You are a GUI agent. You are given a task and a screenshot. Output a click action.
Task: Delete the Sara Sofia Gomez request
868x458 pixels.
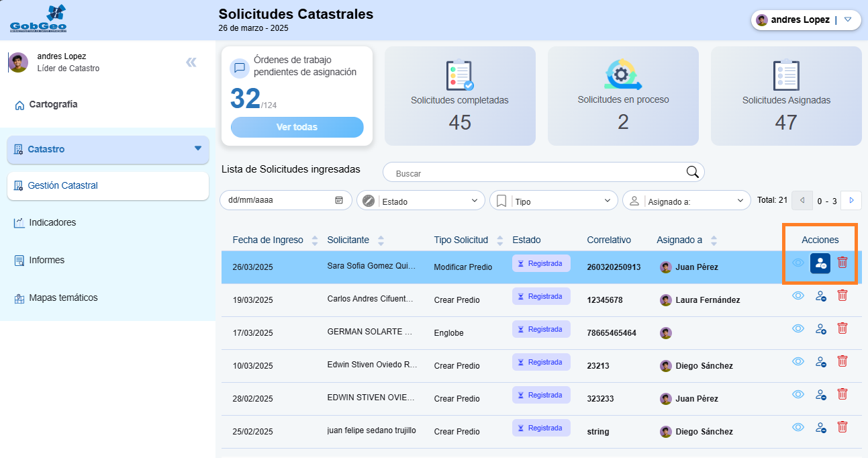tap(842, 263)
